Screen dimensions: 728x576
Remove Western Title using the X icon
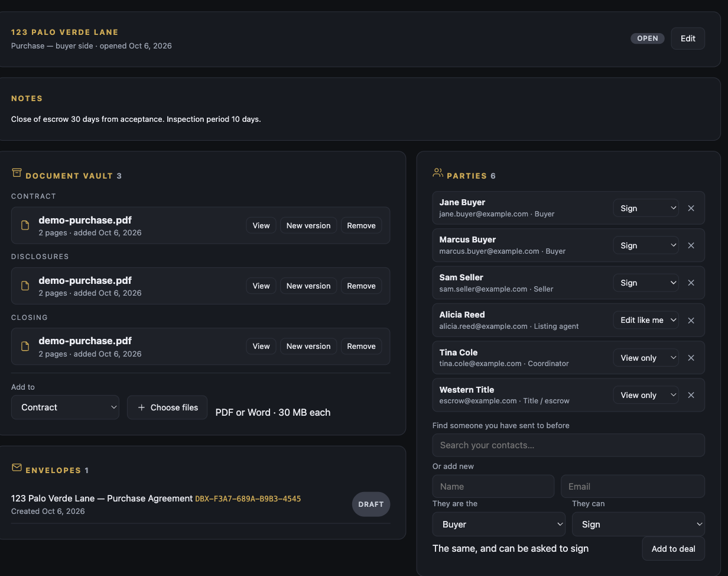(x=691, y=395)
